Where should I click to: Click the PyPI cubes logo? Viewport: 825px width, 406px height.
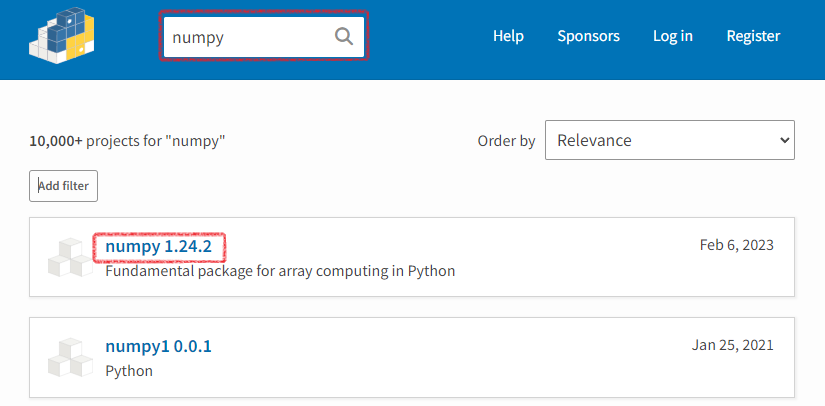point(62,36)
